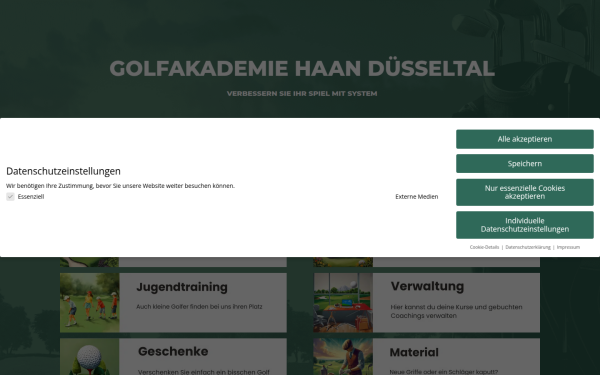Click 'Hier kannst du deine Kurse' description
Viewport: 600px width, 375px height.
(x=456, y=311)
